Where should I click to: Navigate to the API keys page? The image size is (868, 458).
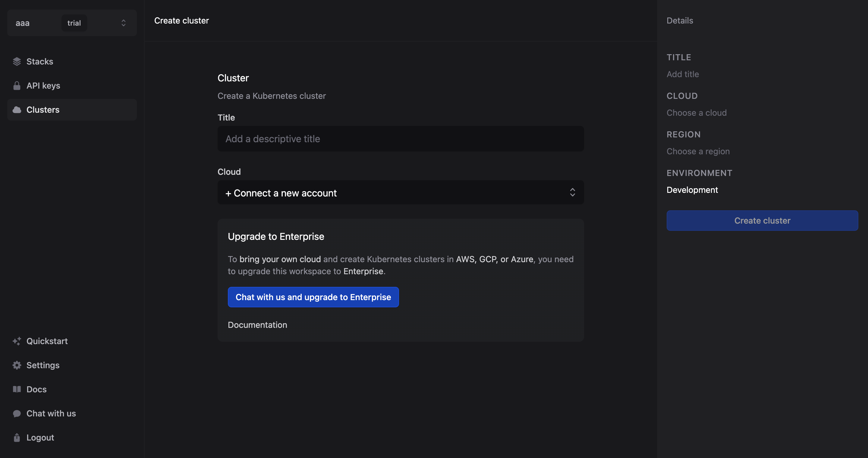point(43,86)
